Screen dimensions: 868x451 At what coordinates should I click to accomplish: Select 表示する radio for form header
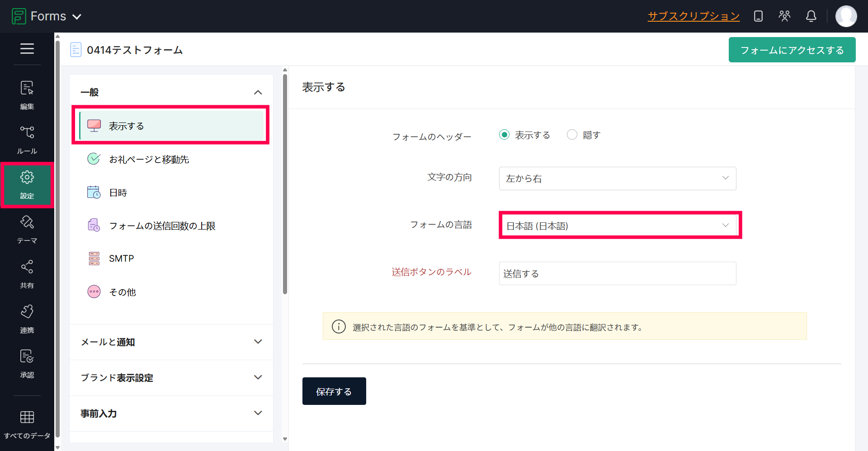coord(504,135)
